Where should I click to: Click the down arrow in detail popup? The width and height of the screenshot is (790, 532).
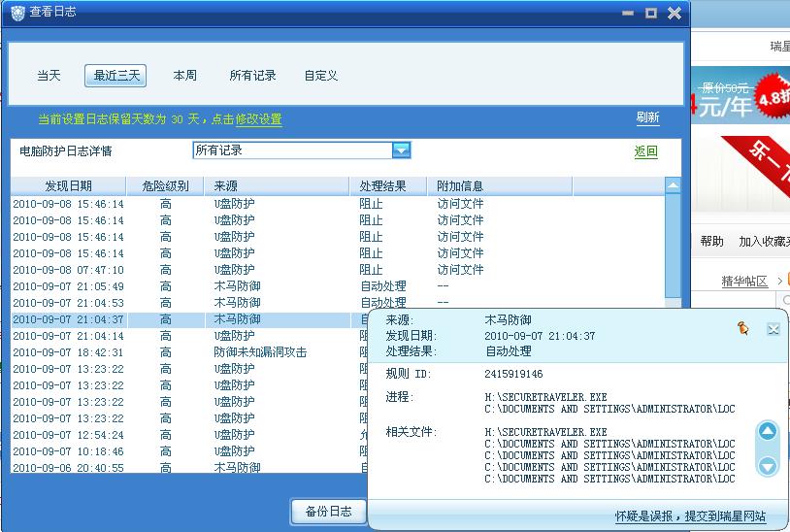768,466
